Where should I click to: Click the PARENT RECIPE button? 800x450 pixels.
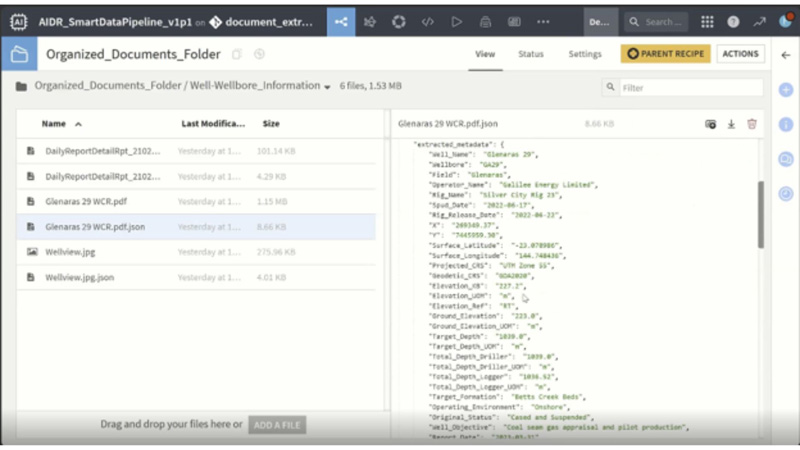pyautogui.click(x=665, y=54)
